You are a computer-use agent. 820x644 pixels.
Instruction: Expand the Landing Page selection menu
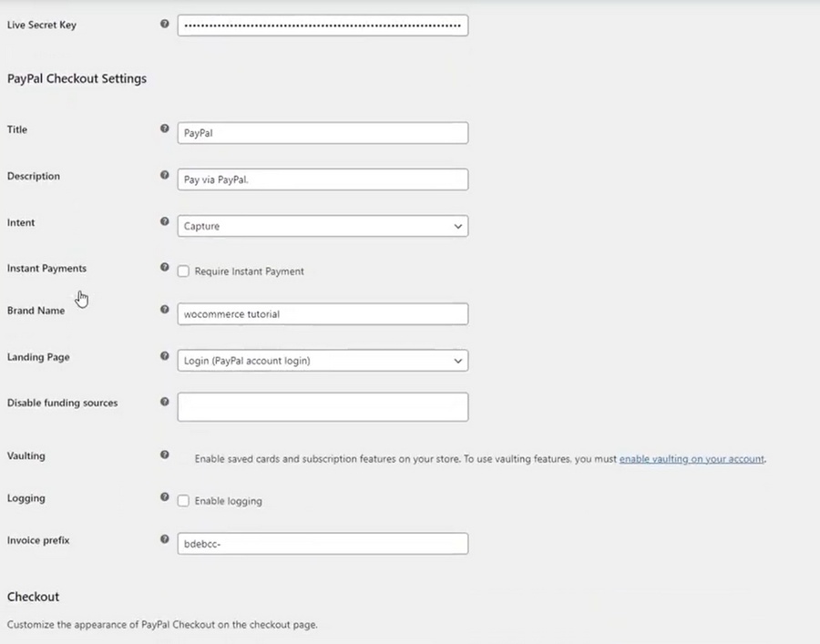323,360
